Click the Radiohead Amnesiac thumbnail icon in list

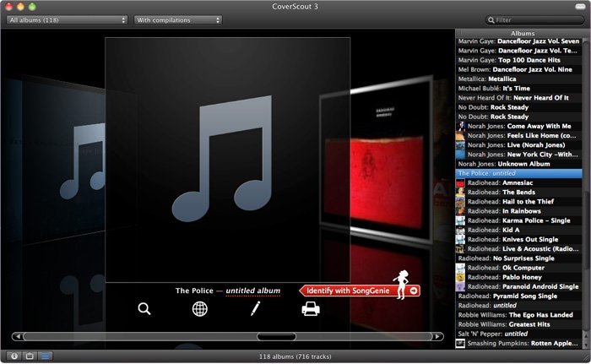(x=460, y=183)
